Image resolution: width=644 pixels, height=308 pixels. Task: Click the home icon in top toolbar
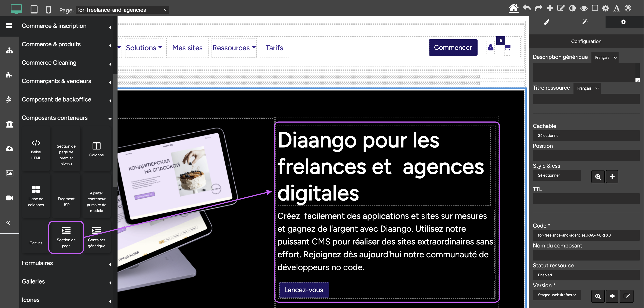(513, 8)
